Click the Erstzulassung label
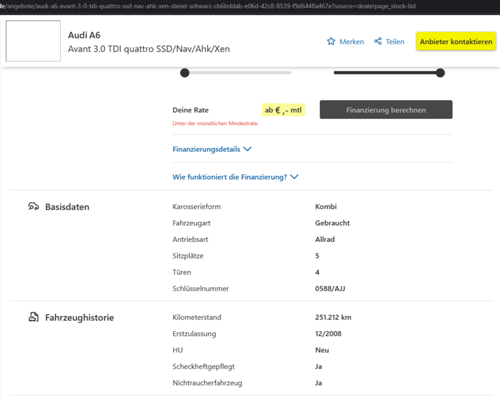This screenshot has width=500, height=399. point(194,334)
